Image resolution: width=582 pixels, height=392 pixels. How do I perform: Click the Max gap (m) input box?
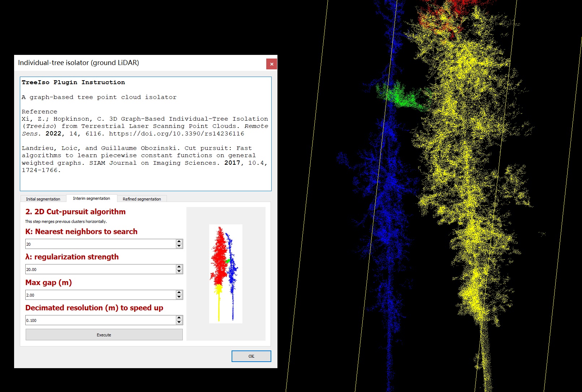(x=100, y=295)
